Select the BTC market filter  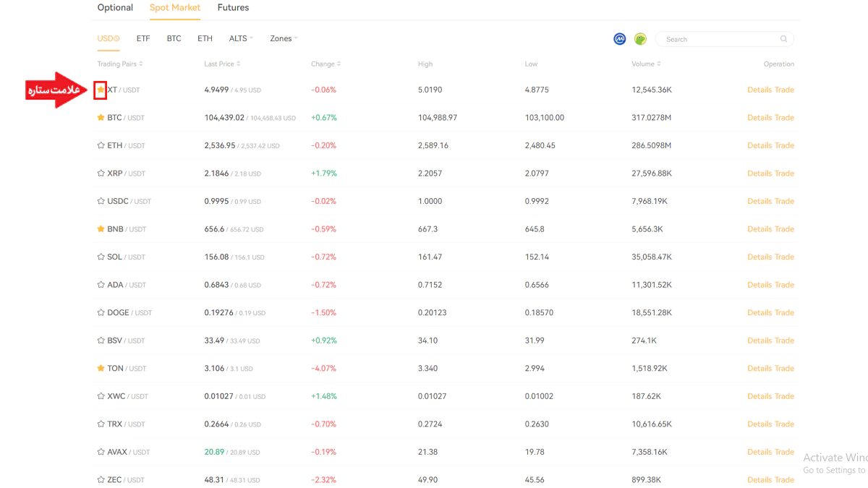pos(174,38)
